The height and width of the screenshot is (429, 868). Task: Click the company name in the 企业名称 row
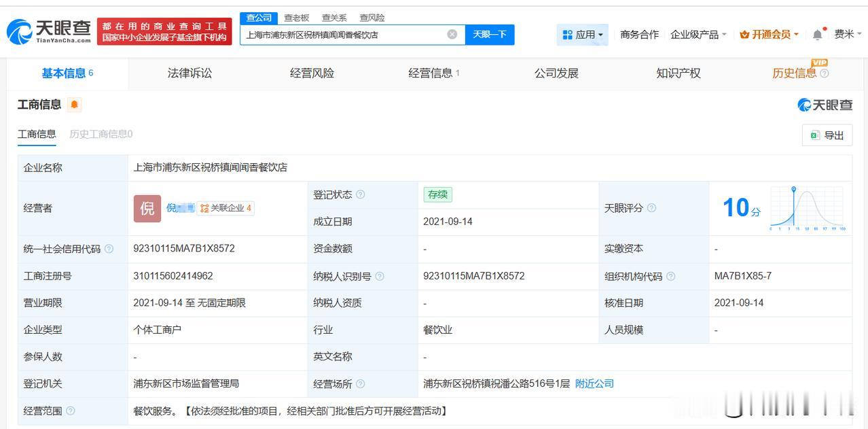coord(211,167)
